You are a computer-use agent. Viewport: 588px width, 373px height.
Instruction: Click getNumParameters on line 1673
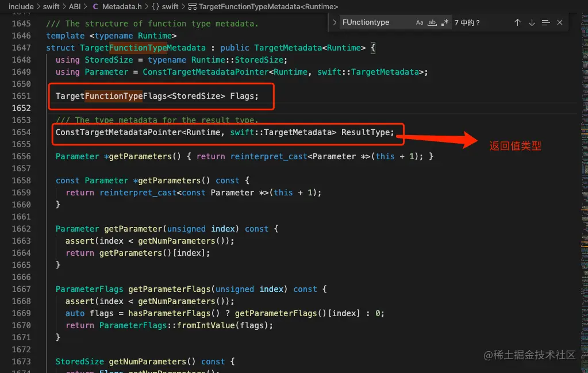point(147,362)
